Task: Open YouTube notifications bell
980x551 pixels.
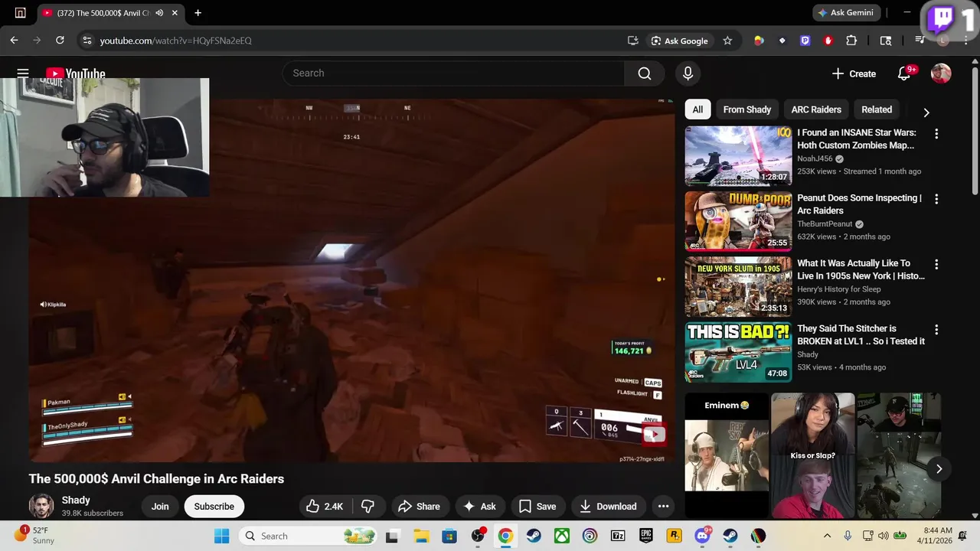Action: pos(904,73)
